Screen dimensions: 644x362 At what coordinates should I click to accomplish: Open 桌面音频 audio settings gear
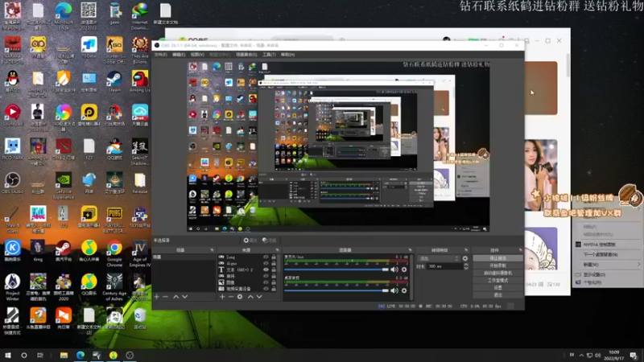tap(404, 290)
